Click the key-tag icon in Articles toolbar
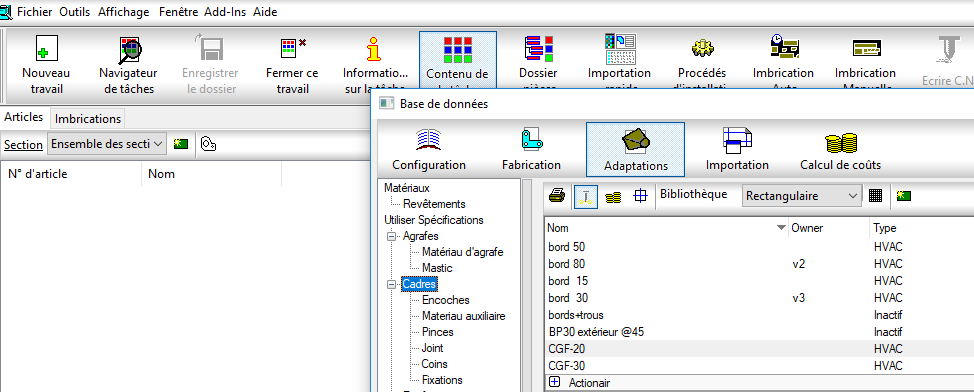Image resolution: width=974 pixels, height=392 pixels. tap(209, 144)
